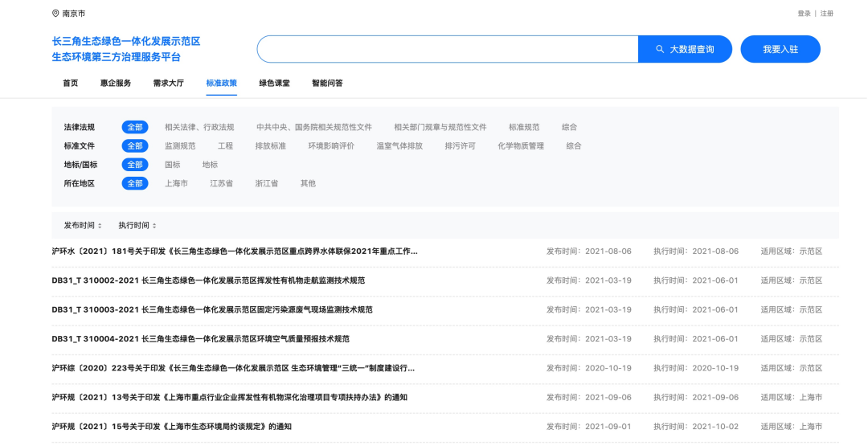The image size is (868, 446).
Task: Choose 排污许可 under 标准文件
Action: tap(460, 146)
